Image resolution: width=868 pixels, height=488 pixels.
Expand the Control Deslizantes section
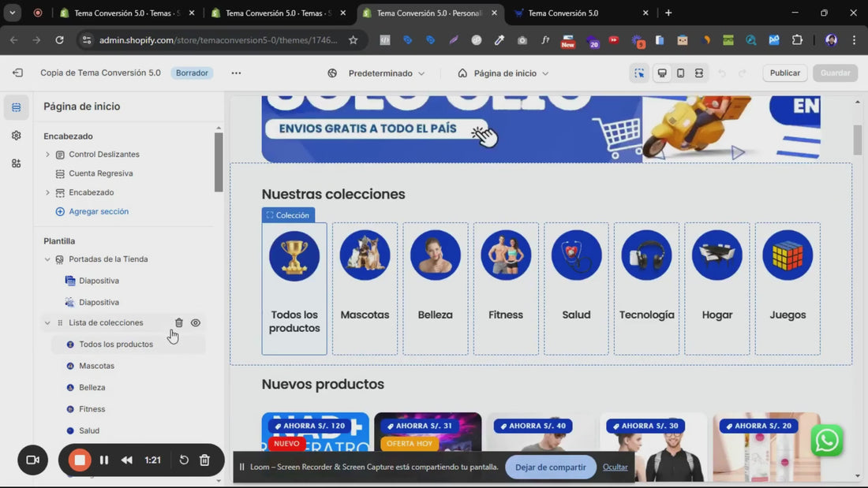47,155
